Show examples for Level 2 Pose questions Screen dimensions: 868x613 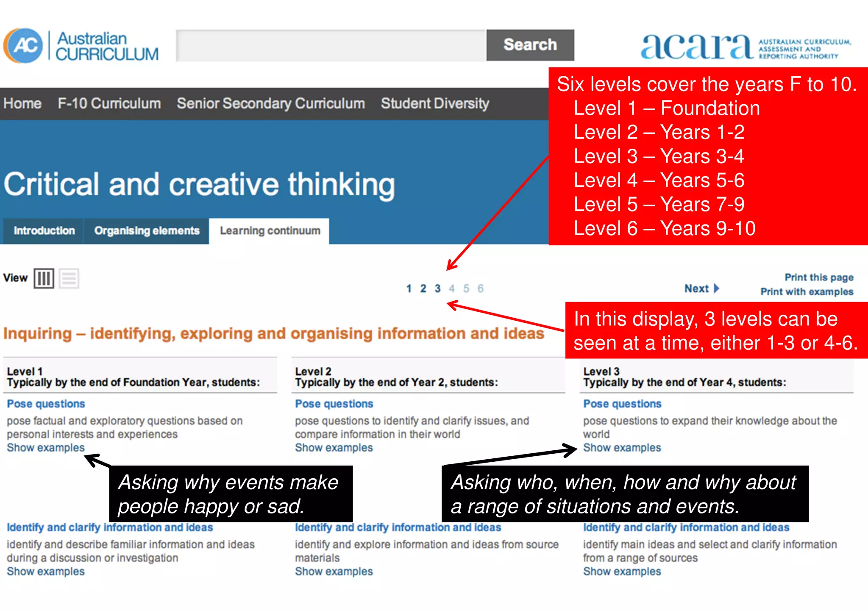click(334, 448)
